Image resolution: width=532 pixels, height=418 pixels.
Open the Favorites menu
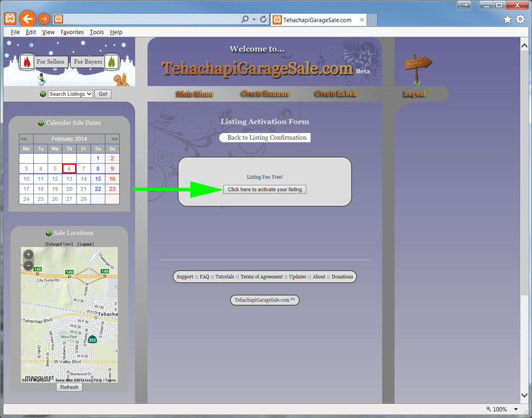tap(72, 32)
